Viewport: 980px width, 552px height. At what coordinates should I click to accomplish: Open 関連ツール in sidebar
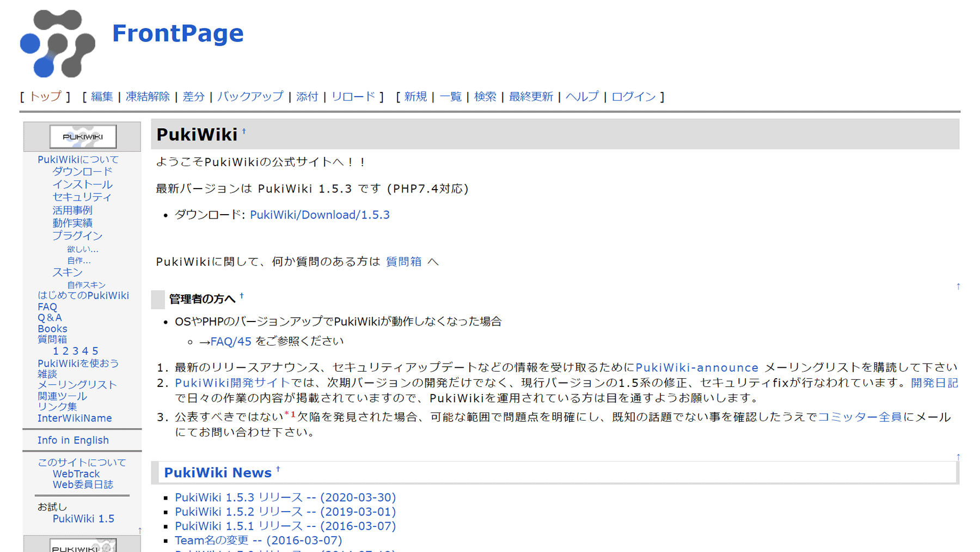click(x=62, y=396)
